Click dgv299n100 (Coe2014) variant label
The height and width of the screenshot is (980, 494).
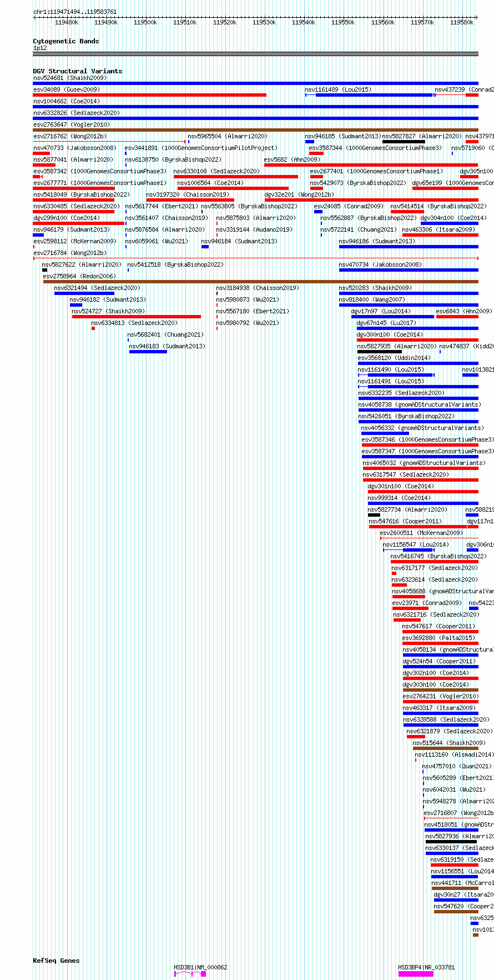67,218
